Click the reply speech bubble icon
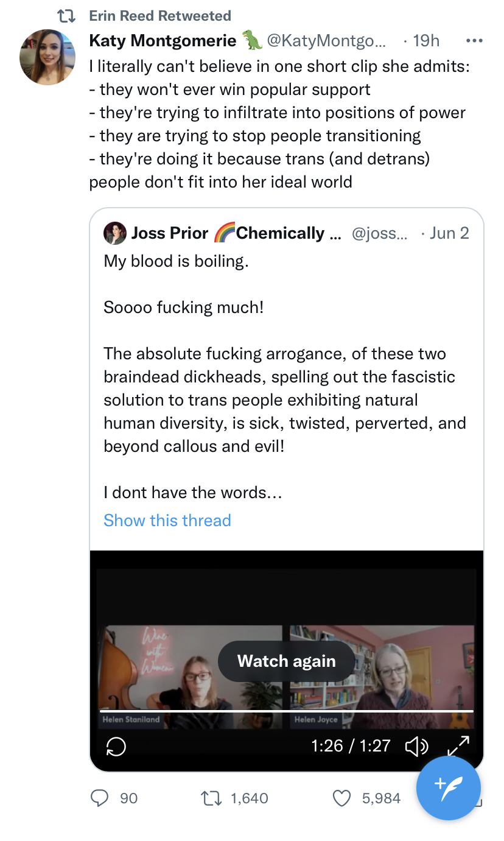Image resolution: width=504 pixels, height=841 pixels. pos(100,798)
